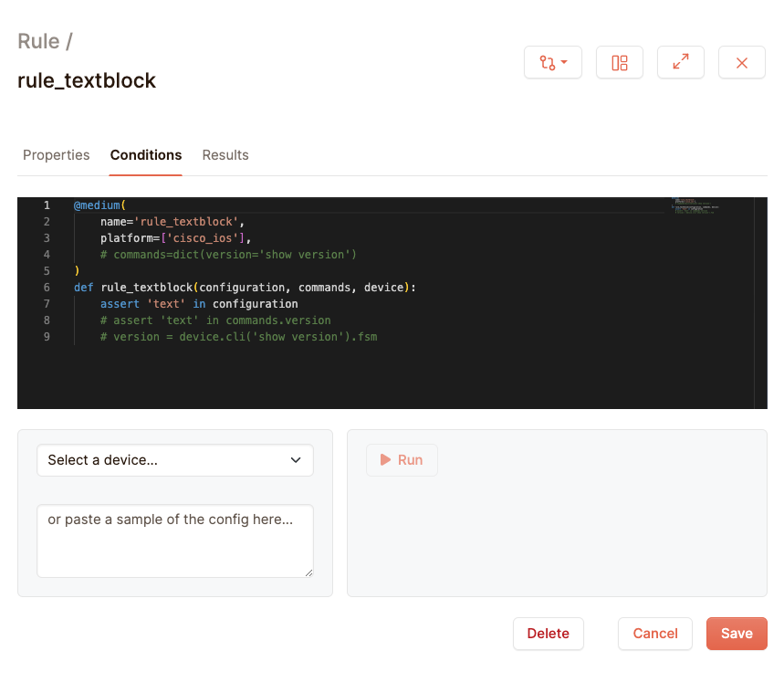Image resolution: width=784 pixels, height=693 pixels.
Task: Open the Results tab
Action: [225, 155]
